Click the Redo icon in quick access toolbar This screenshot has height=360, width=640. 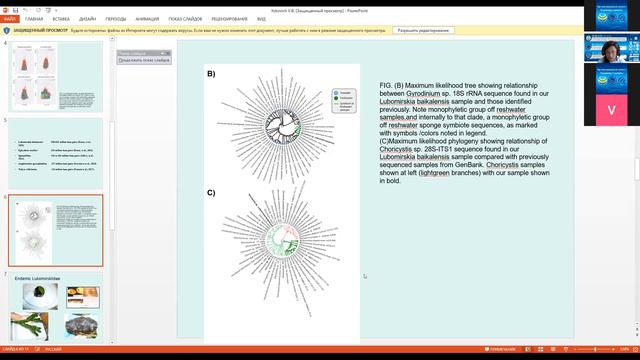click(38, 10)
